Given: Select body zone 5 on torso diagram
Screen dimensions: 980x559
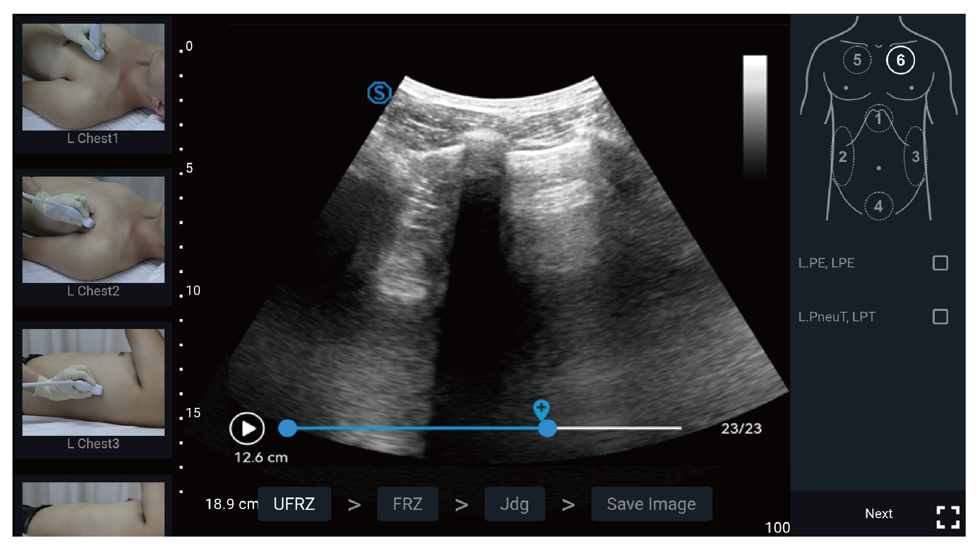Looking at the screenshot, I should coord(857,60).
